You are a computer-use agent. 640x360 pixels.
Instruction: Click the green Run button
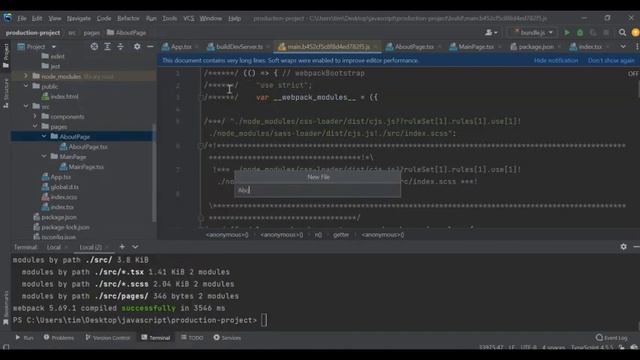567,33
